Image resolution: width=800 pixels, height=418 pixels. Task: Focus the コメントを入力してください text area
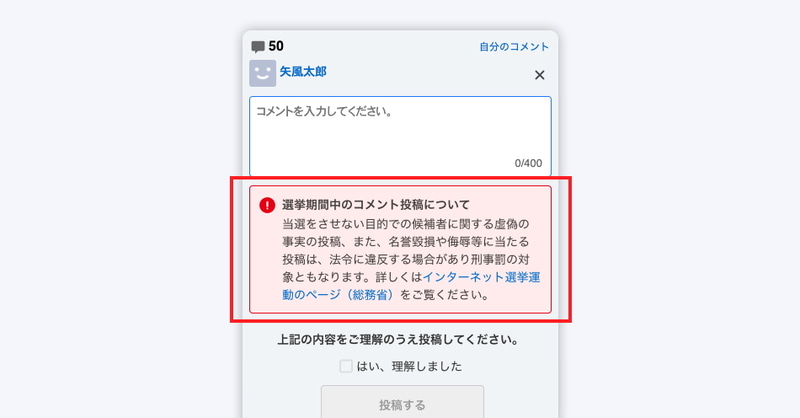pyautogui.click(x=401, y=136)
